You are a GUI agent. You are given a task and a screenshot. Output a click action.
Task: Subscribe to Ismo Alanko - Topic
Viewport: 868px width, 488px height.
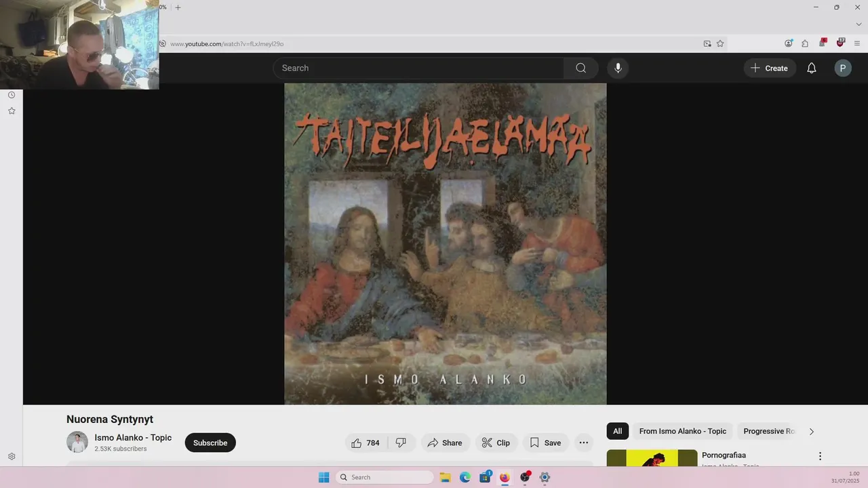pyautogui.click(x=210, y=443)
